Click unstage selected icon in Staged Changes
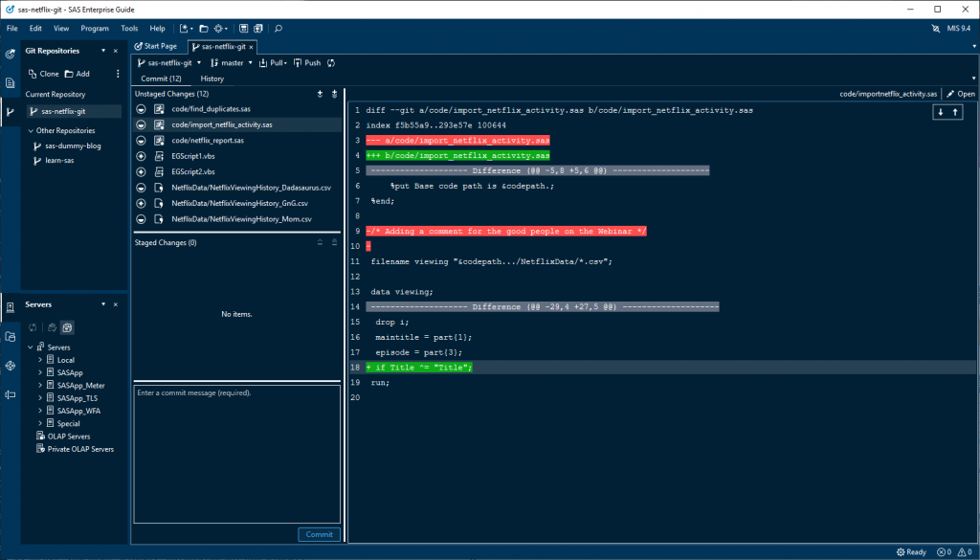This screenshot has width=980, height=560. [x=320, y=242]
